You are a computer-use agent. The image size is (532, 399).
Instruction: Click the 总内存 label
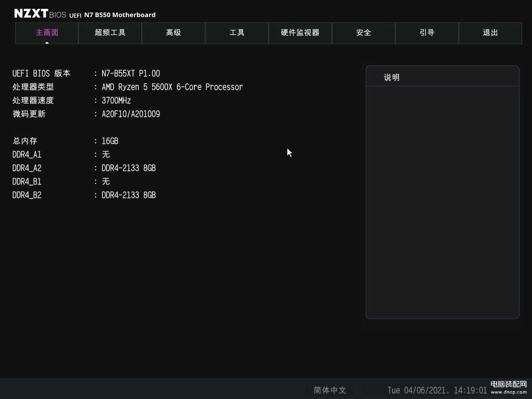(x=25, y=141)
